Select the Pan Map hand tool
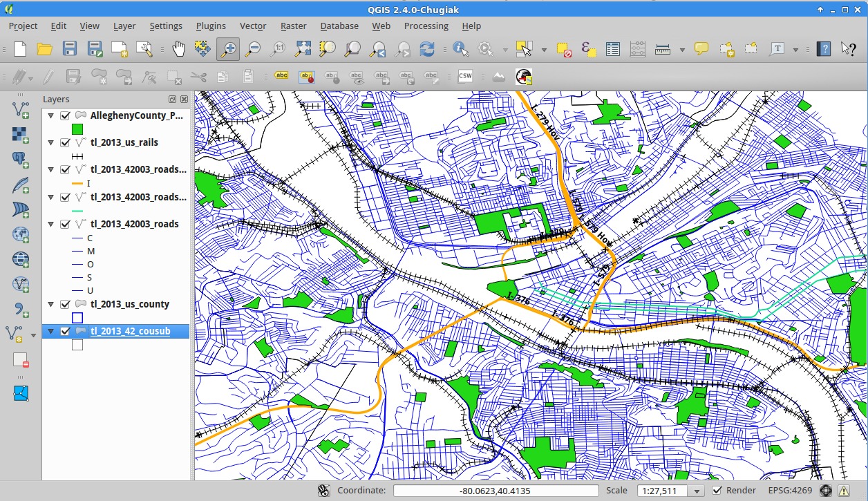The height and width of the screenshot is (501, 868). tap(179, 49)
